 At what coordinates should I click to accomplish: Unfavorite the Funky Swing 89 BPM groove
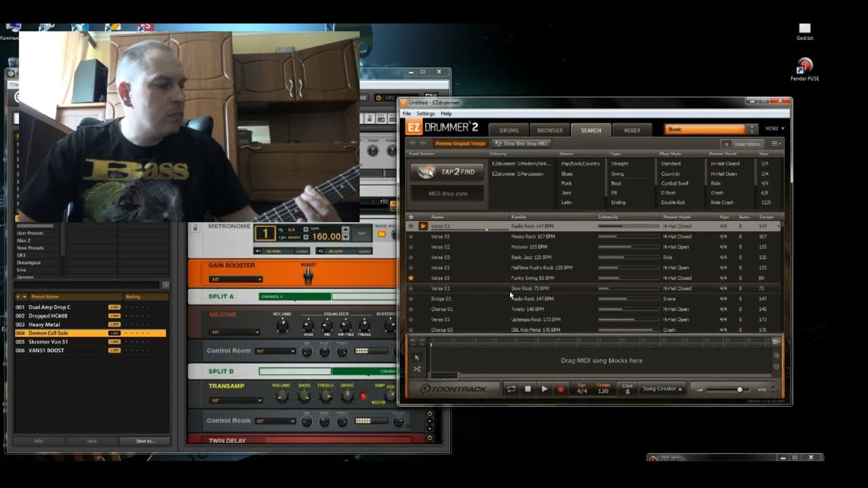(411, 278)
